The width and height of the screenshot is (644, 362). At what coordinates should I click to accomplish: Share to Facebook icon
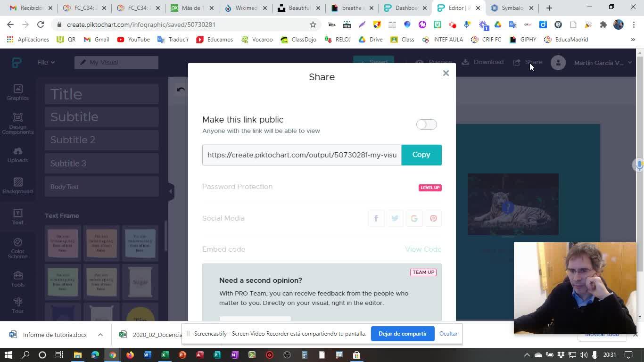376,218
